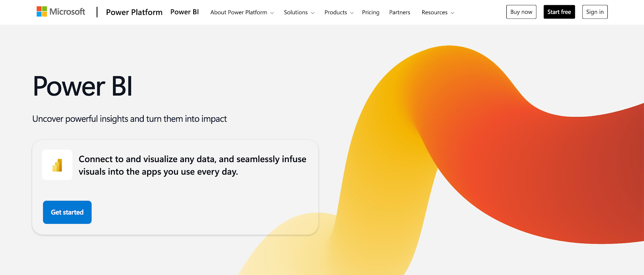Viewport: 644px width, 275px height.
Task: Click the Sign in button
Action: point(595,12)
